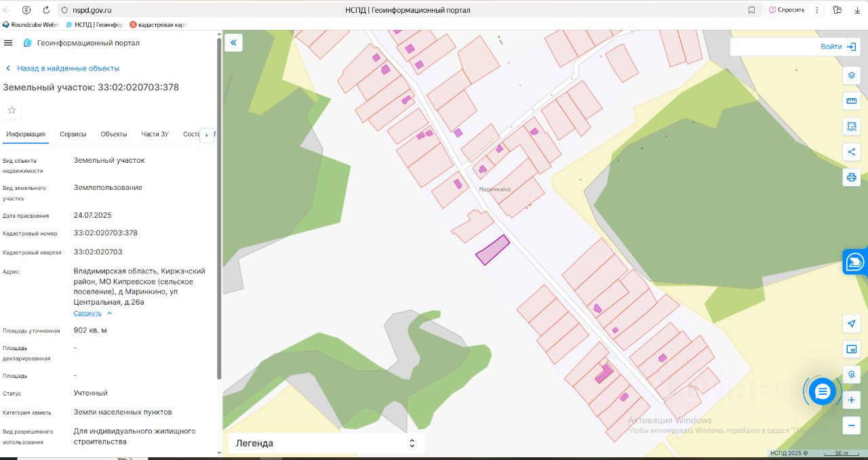Collapse the left info panel with double-chevron button
Image resolution: width=868 pixels, height=460 pixels.
(233, 43)
